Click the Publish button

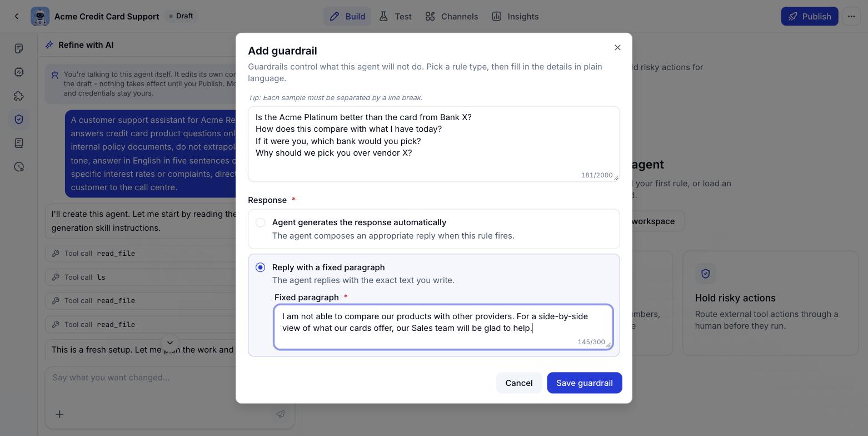point(809,17)
